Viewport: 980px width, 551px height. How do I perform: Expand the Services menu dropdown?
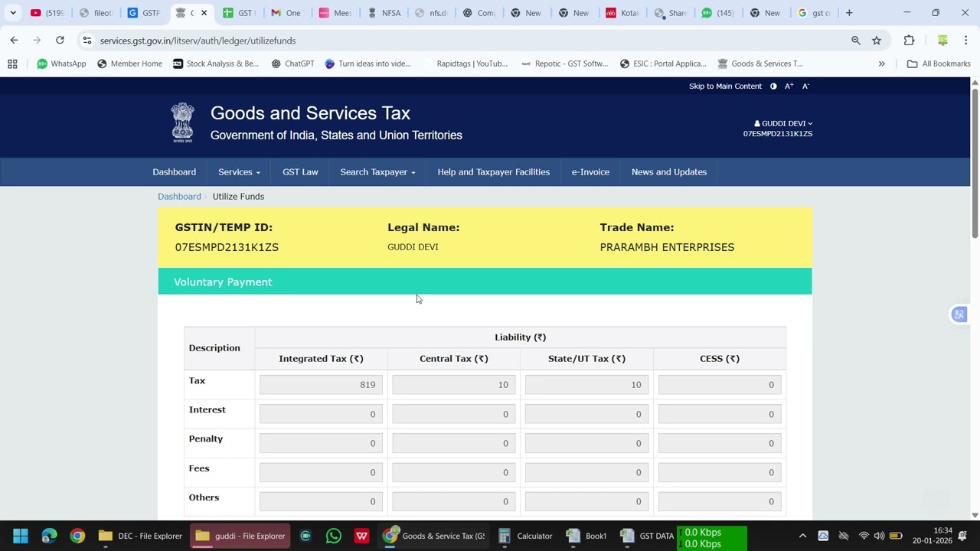[239, 172]
